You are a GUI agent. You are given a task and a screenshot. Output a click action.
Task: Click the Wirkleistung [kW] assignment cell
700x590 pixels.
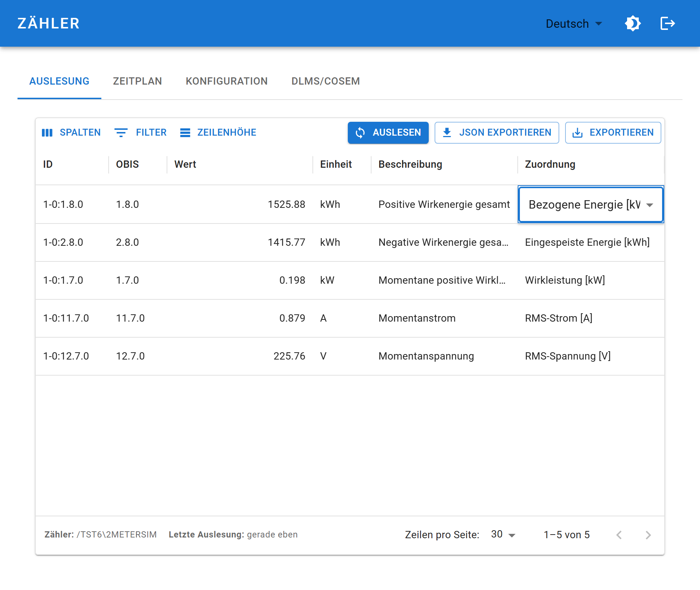[x=591, y=280]
